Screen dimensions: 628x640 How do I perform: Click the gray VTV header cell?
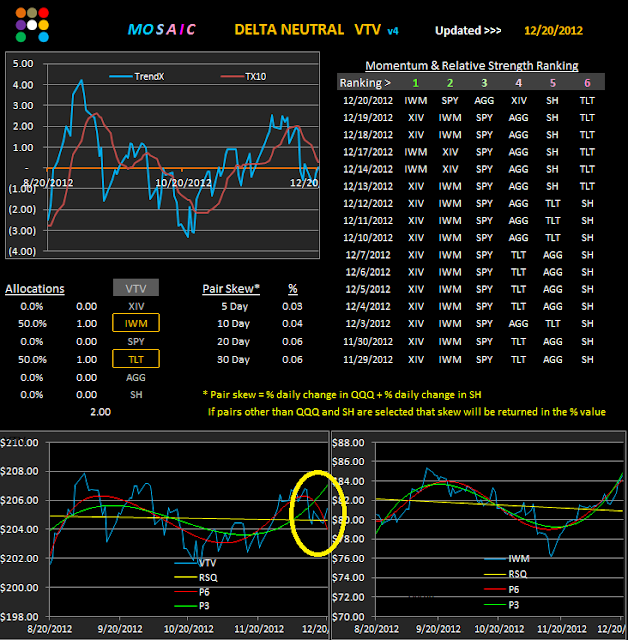pos(136,288)
